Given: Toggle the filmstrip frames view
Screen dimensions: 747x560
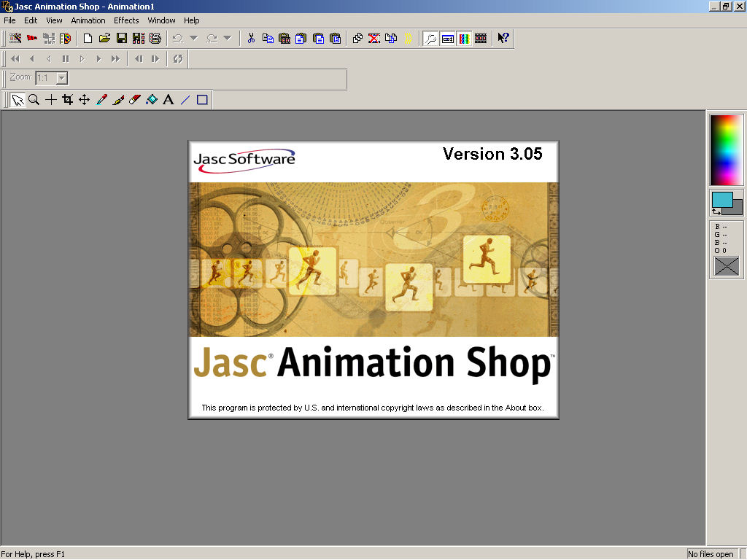Looking at the screenshot, I should coord(481,38).
